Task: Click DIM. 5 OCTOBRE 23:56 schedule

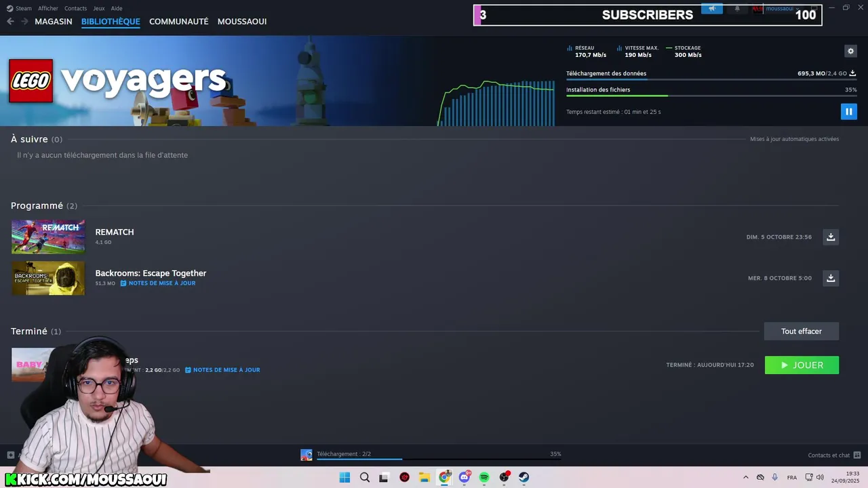Action: pos(778,237)
